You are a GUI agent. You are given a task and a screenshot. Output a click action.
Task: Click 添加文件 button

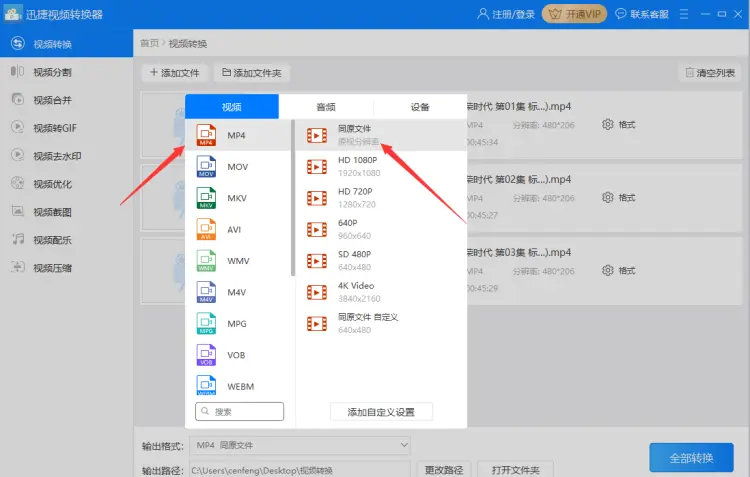pyautogui.click(x=175, y=73)
